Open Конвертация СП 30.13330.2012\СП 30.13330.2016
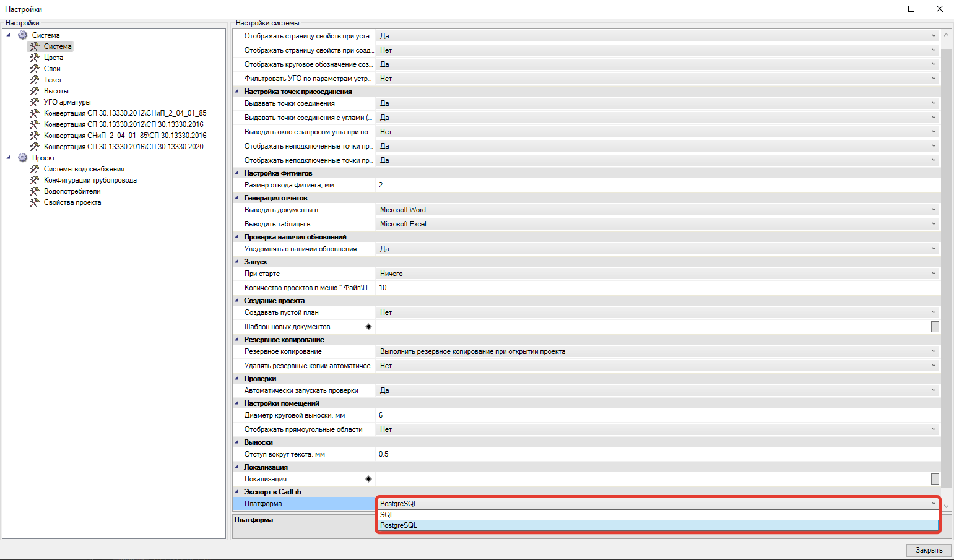 pyautogui.click(x=124, y=124)
